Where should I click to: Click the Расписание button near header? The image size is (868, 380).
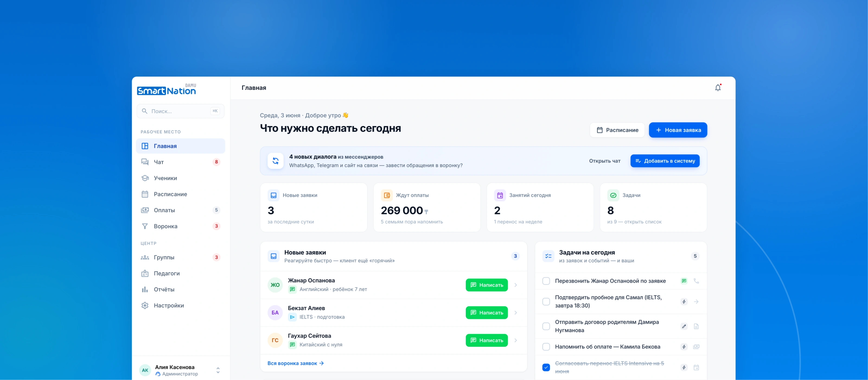(x=617, y=130)
